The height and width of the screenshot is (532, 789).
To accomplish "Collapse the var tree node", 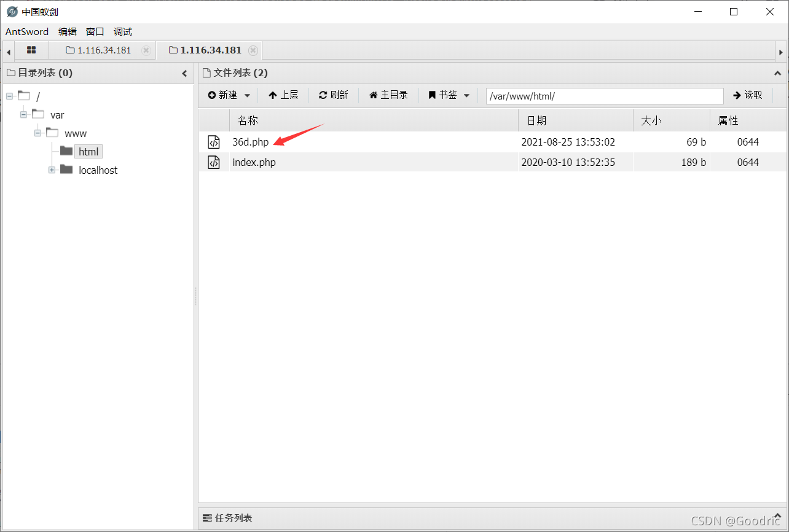I will 23,114.
